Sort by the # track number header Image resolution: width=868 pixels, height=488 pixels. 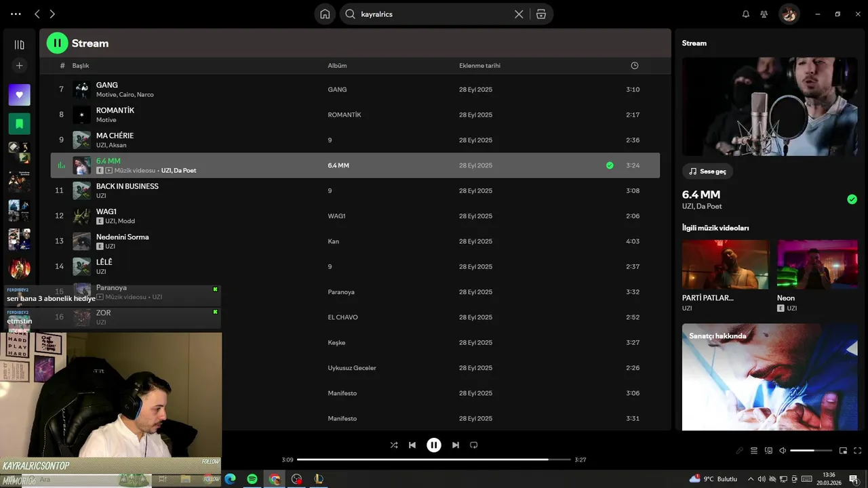pyautogui.click(x=62, y=66)
